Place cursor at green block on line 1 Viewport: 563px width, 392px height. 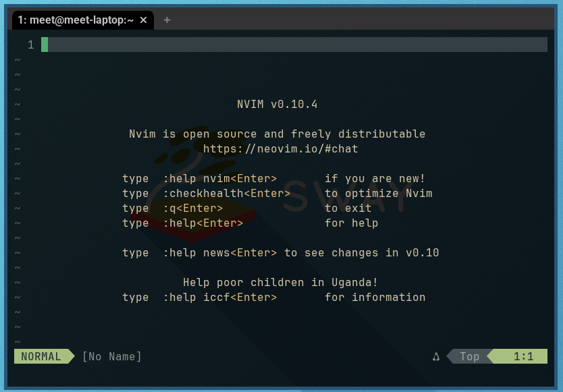point(45,45)
